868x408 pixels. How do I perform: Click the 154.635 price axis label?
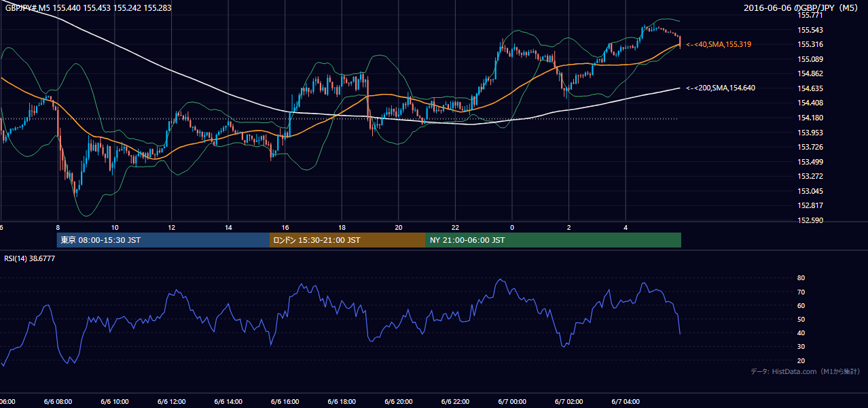(810, 88)
